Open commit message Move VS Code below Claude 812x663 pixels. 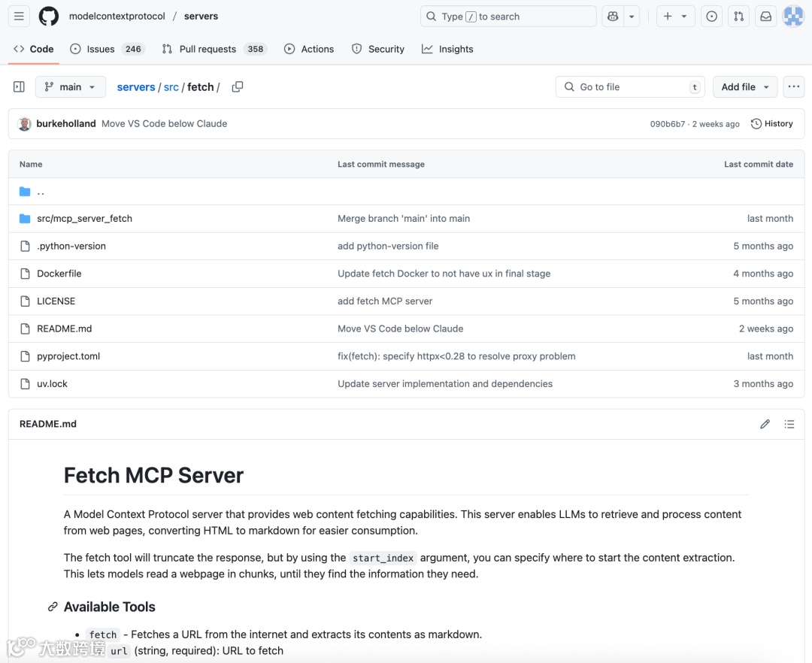(164, 124)
